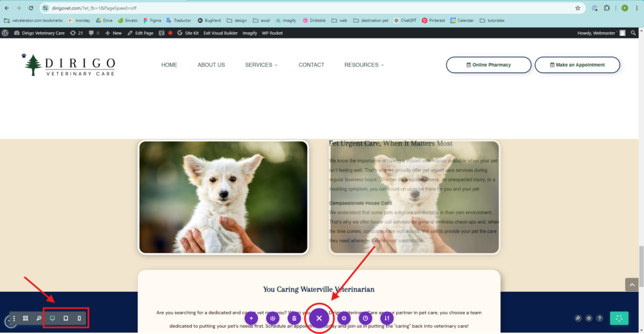Click the Online Pharmacy button

point(488,65)
